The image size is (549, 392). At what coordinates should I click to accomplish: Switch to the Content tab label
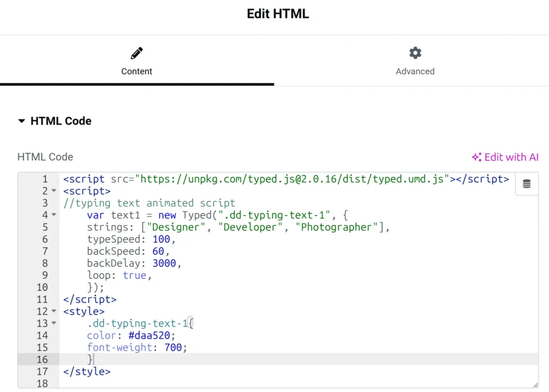(137, 71)
